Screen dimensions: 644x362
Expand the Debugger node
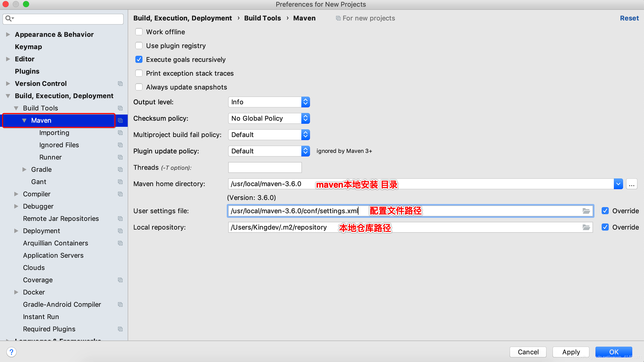16,206
